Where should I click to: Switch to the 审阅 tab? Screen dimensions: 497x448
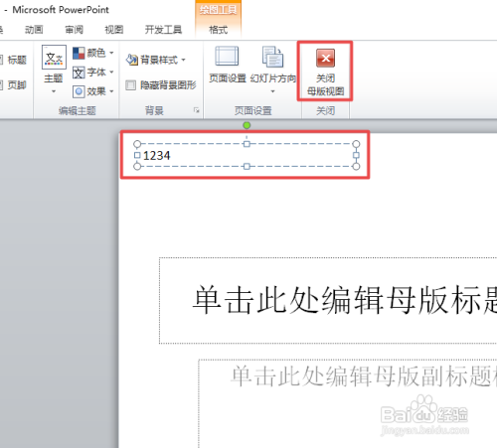pyautogui.click(x=74, y=30)
